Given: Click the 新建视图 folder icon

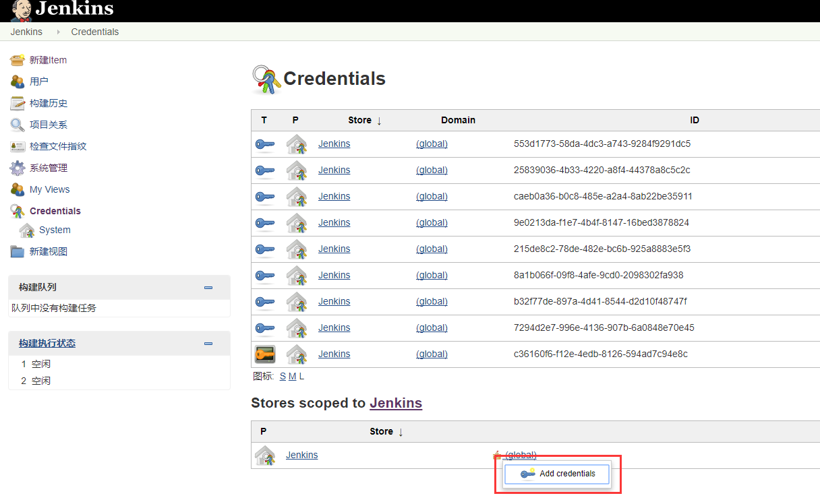Looking at the screenshot, I should pos(18,251).
